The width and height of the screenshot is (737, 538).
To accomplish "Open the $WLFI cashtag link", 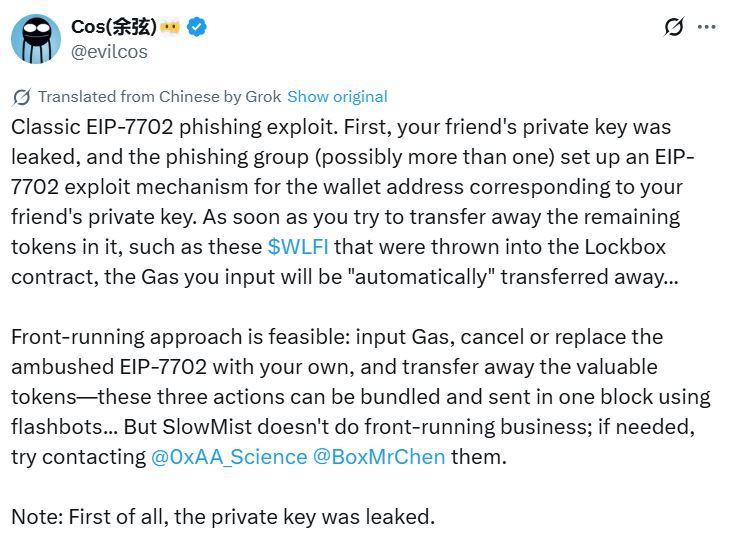I will click(298, 247).
